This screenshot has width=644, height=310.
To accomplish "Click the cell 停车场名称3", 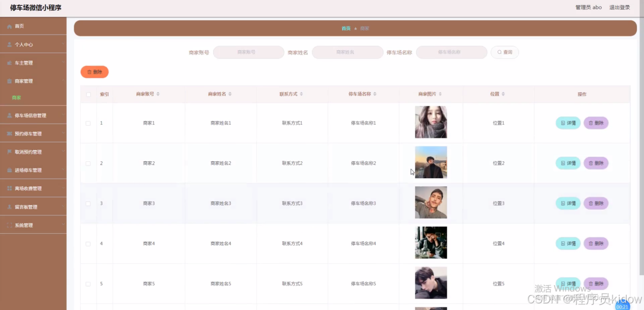I will click(x=363, y=204).
